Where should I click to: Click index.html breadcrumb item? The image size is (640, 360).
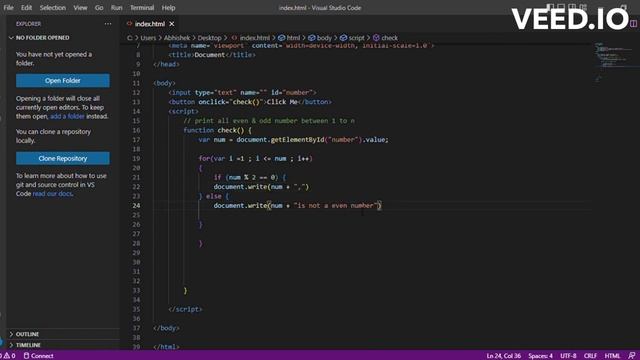point(251,38)
